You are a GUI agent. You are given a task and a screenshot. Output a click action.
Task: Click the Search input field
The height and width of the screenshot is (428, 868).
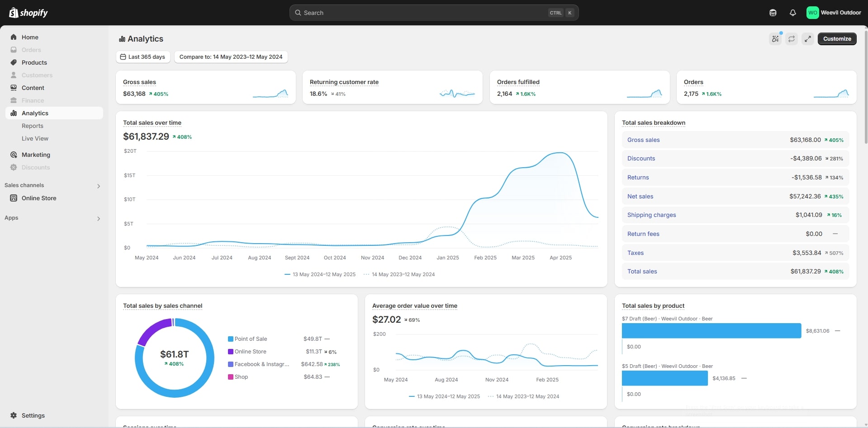click(x=425, y=13)
